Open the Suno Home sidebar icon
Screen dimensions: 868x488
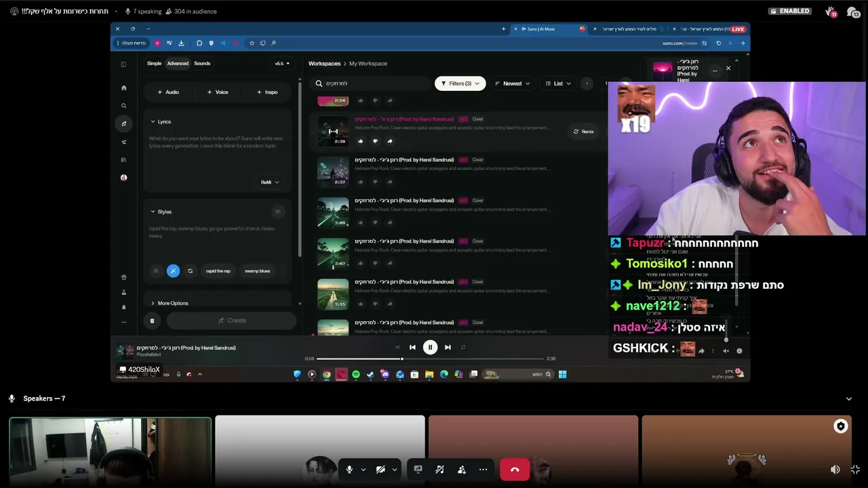pos(123,87)
